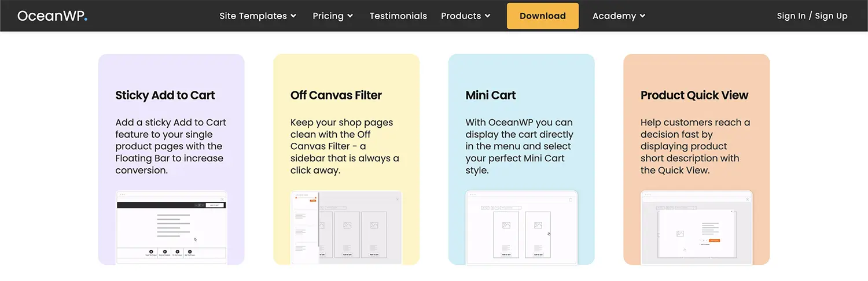Screen dimensions: 868x281
Task: Select the Academy menu label
Action: pyautogui.click(x=614, y=16)
